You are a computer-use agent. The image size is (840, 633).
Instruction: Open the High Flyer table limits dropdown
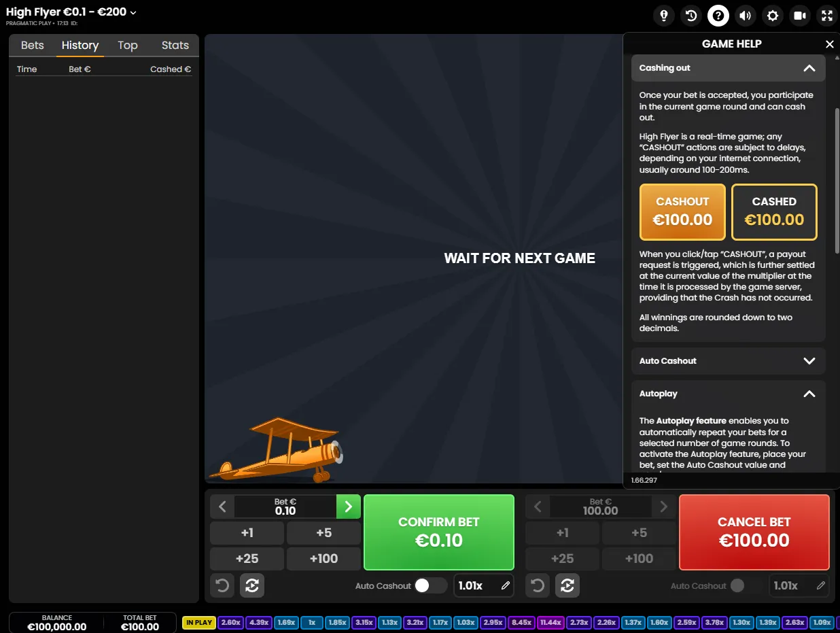point(71,12)
